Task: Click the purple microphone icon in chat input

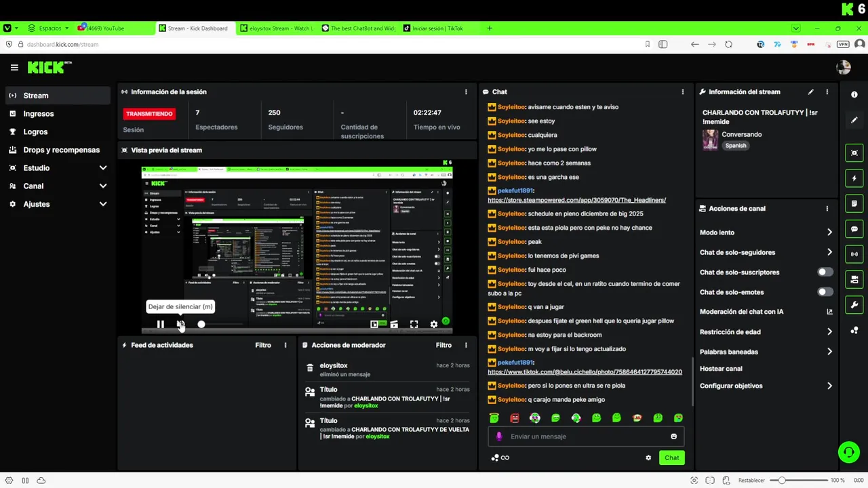Action: click(499, 436)
